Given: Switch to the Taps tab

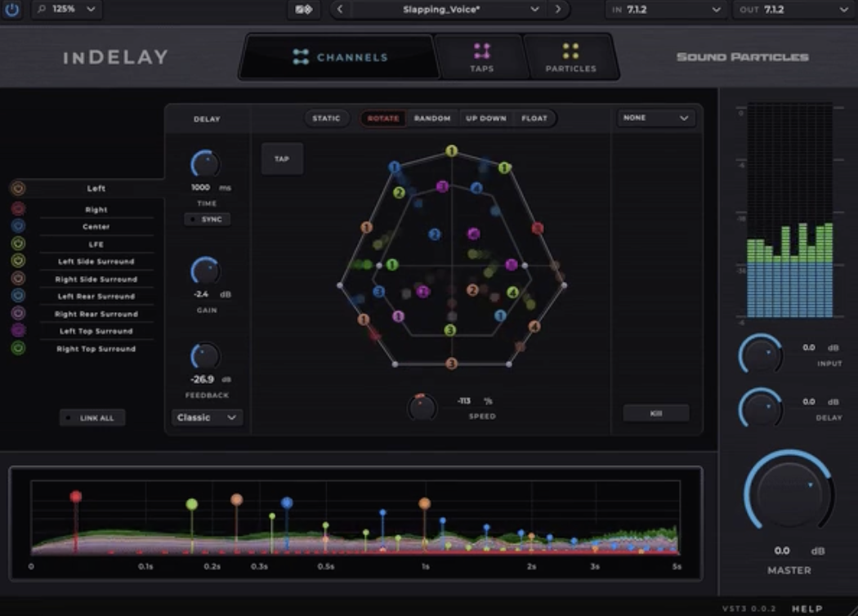Looking at the screenshot, I should 481,57.
